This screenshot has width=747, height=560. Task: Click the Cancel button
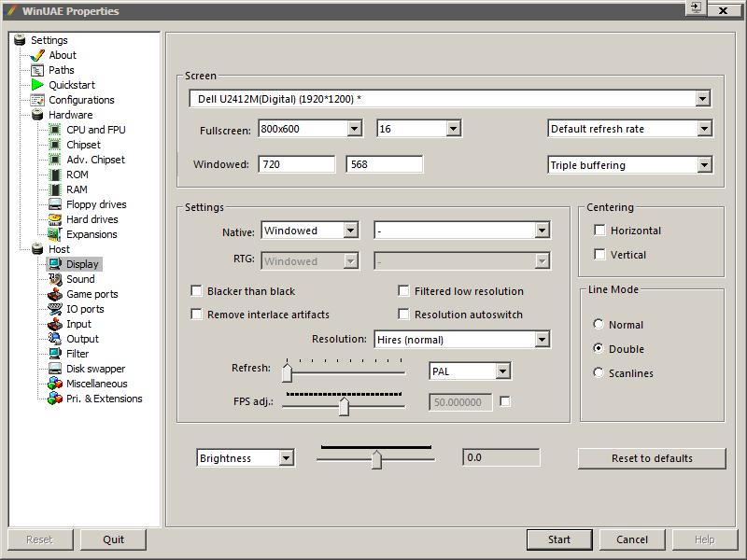pyautogui.click(x=632, y=539)
